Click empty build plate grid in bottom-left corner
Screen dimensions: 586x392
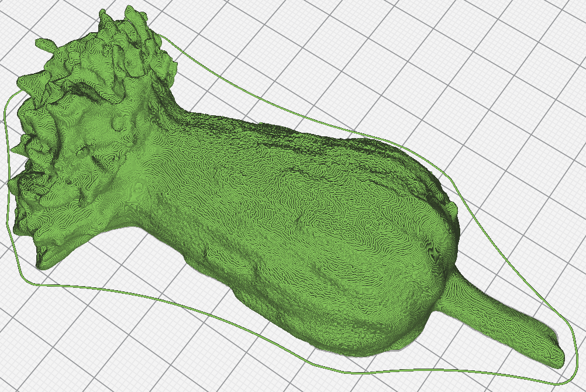click(58, 351)
